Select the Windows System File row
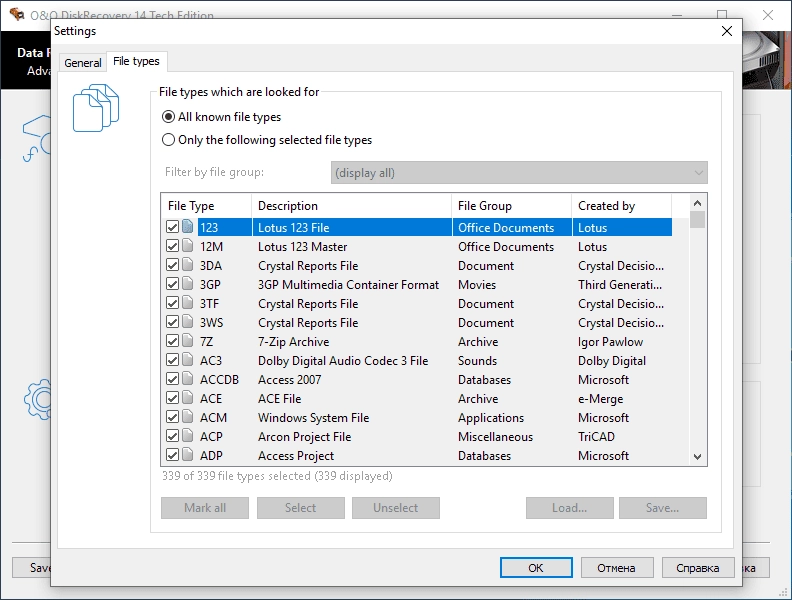Screen dimensions: 792x600 pos(419,418)
